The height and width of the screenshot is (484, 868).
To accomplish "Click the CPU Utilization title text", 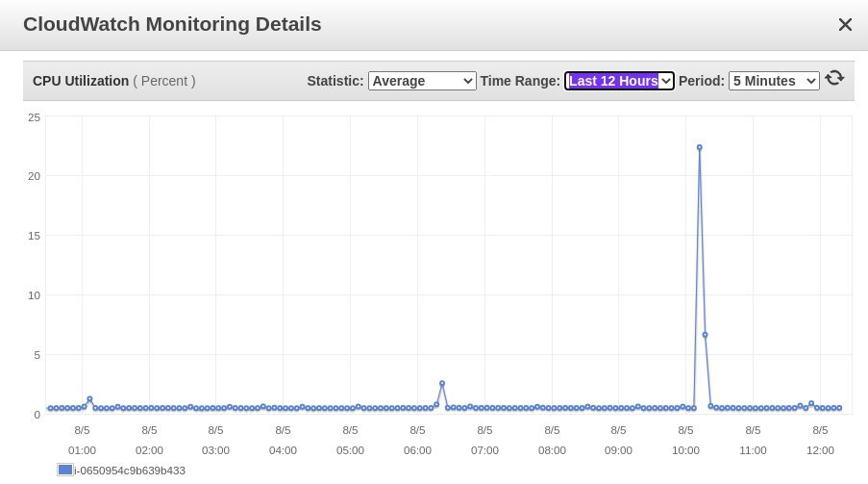I will pos(81,81).
